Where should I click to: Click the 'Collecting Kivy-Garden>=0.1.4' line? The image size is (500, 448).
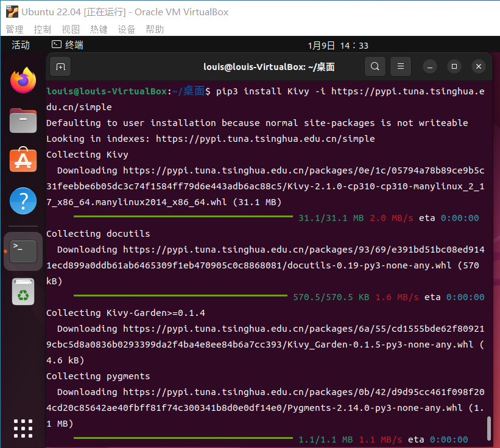(x=125, y=313)
